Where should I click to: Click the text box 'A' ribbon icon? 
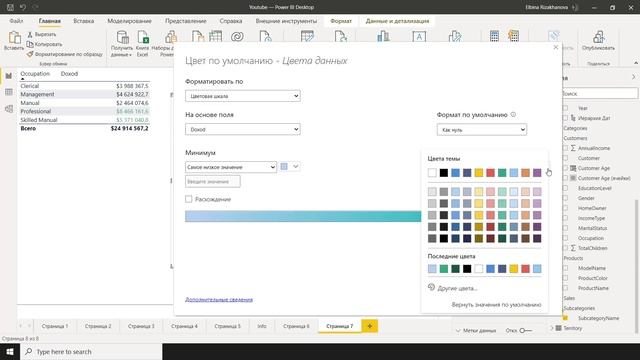pyautogui.click(x=419, y=37)
